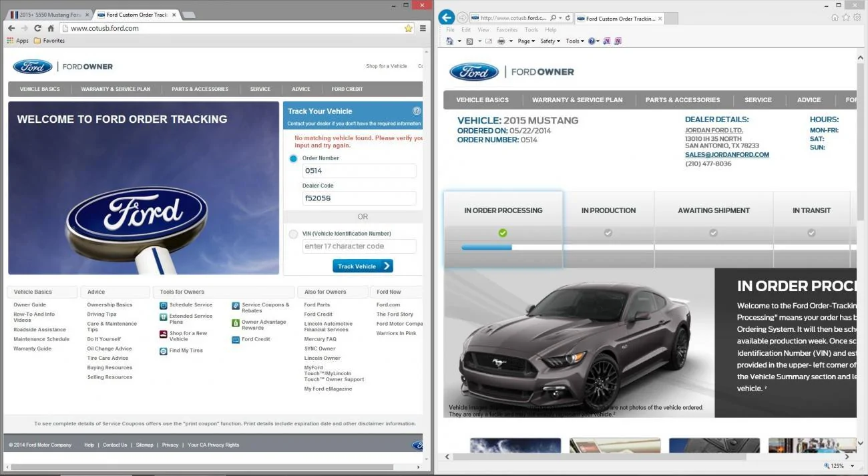Click the Schedule Service icon under Tools for Owners

(164, 305)
